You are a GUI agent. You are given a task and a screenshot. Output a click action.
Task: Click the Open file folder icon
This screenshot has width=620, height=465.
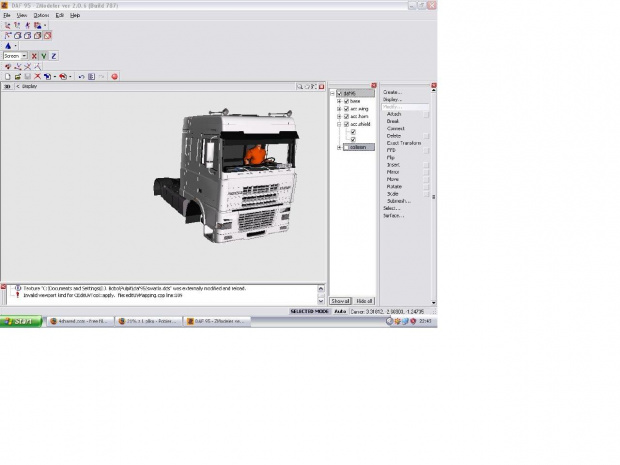(17, 76)
